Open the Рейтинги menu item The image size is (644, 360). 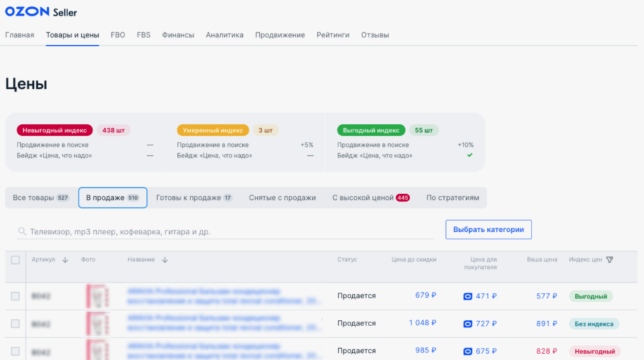coord(333,35)
